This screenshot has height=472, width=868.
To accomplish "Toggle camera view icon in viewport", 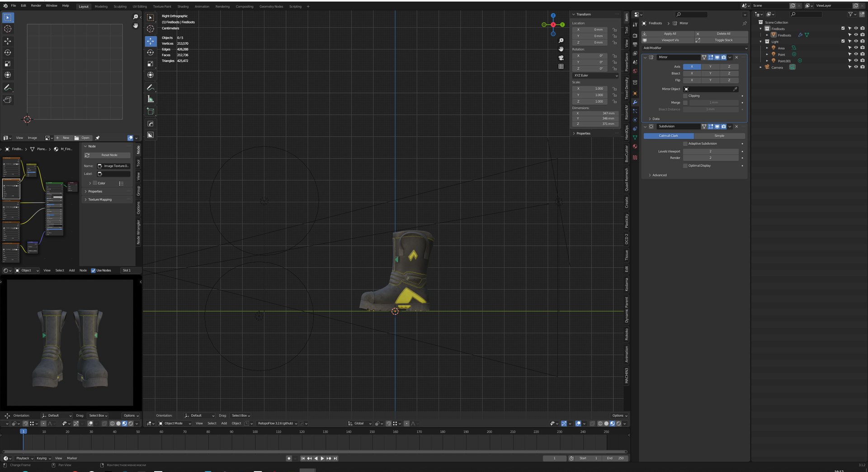I will (x=561, y=58).
